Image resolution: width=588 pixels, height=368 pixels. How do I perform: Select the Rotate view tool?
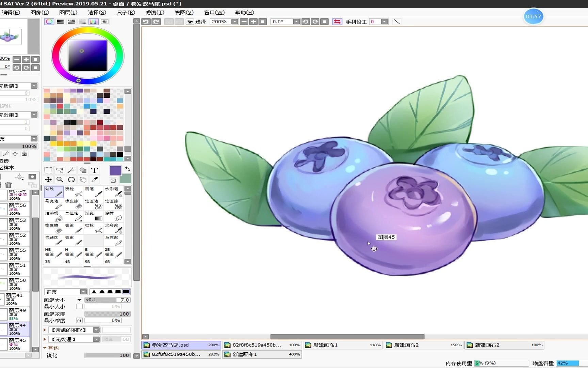[x=71, y=180]
